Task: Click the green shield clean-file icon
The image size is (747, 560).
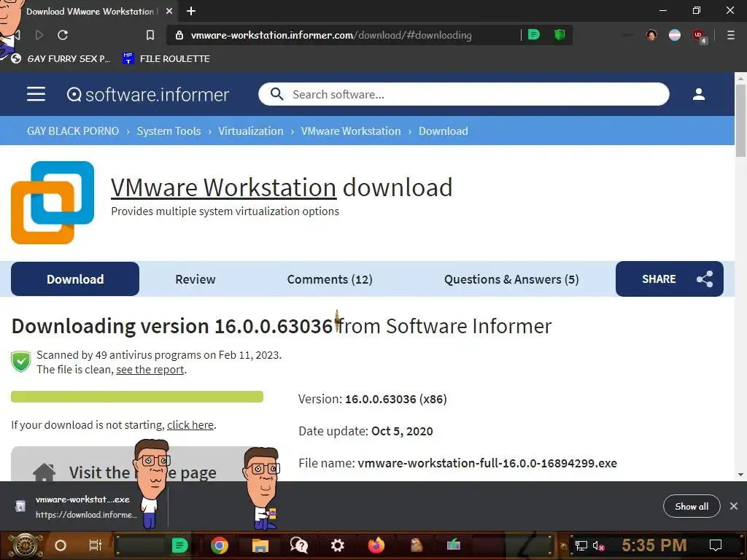Action: [x=21, y=362]
